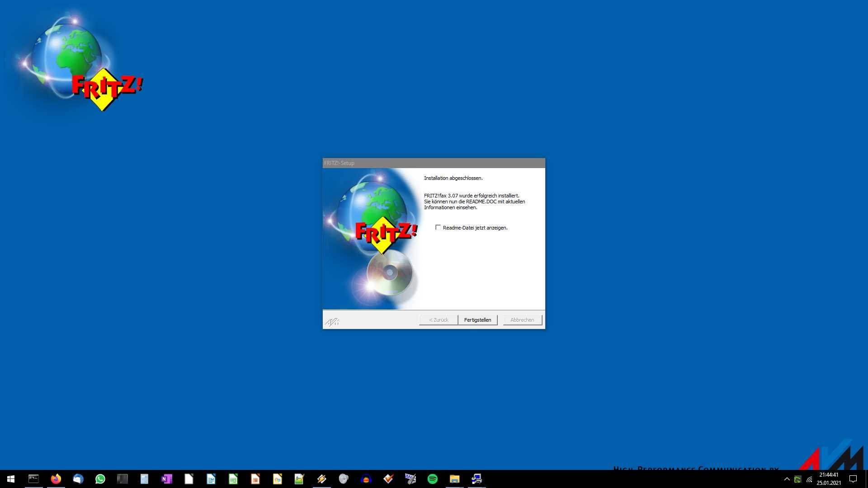The height and width of the screenshot is (488, 868).
Task: Click the Fertigstellen button
Action: (x=477, y=320)
